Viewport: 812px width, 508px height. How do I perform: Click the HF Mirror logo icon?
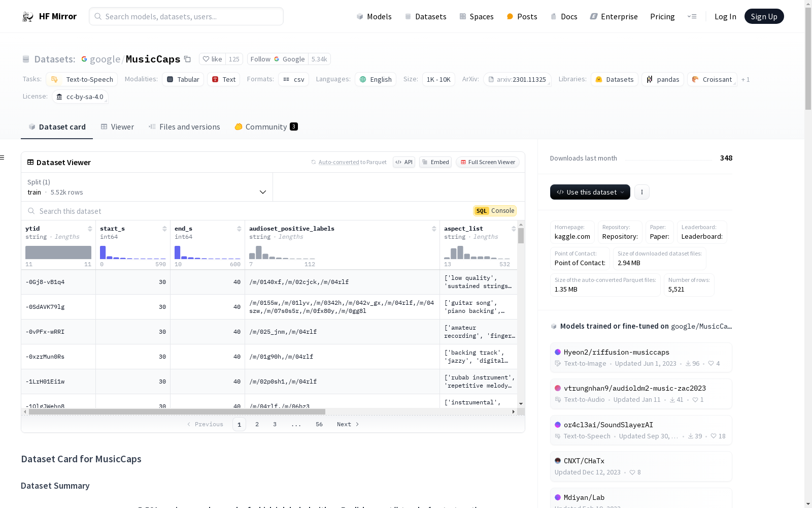(27, 16)
